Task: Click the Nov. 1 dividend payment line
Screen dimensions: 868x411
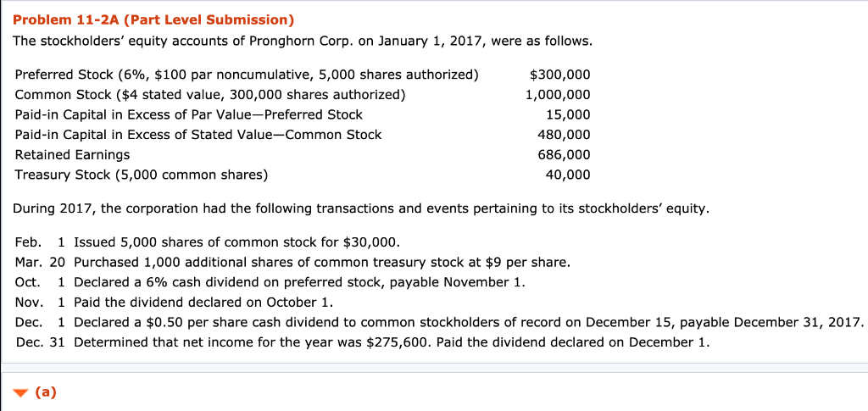Action: (x=203, y=302)
